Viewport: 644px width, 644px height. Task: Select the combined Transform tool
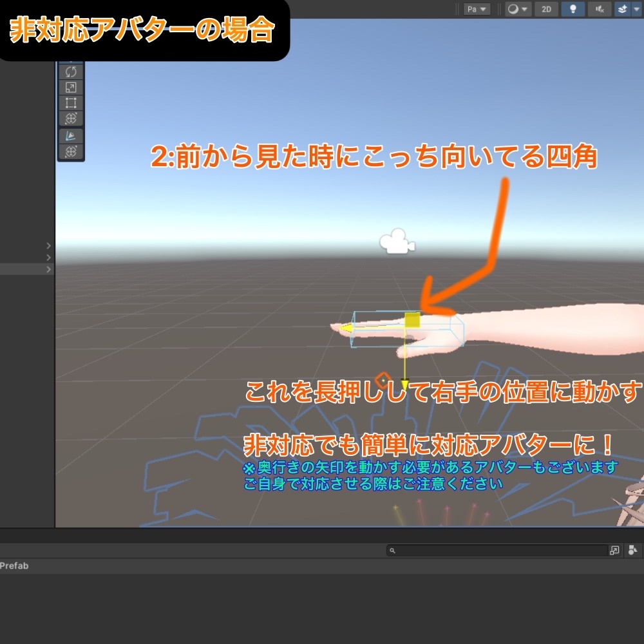(71, 118)
